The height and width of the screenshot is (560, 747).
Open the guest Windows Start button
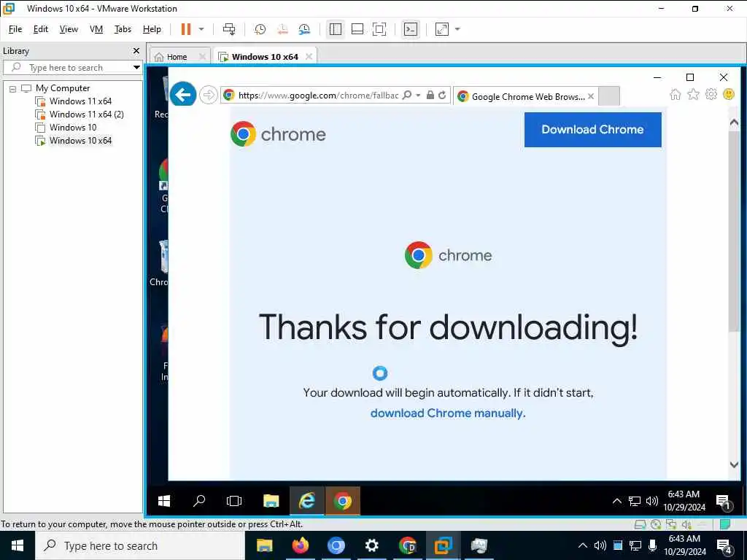164,501
